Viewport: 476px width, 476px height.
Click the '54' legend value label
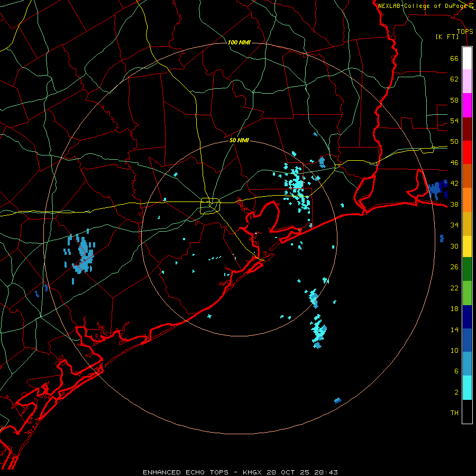(x=454, y=121)
